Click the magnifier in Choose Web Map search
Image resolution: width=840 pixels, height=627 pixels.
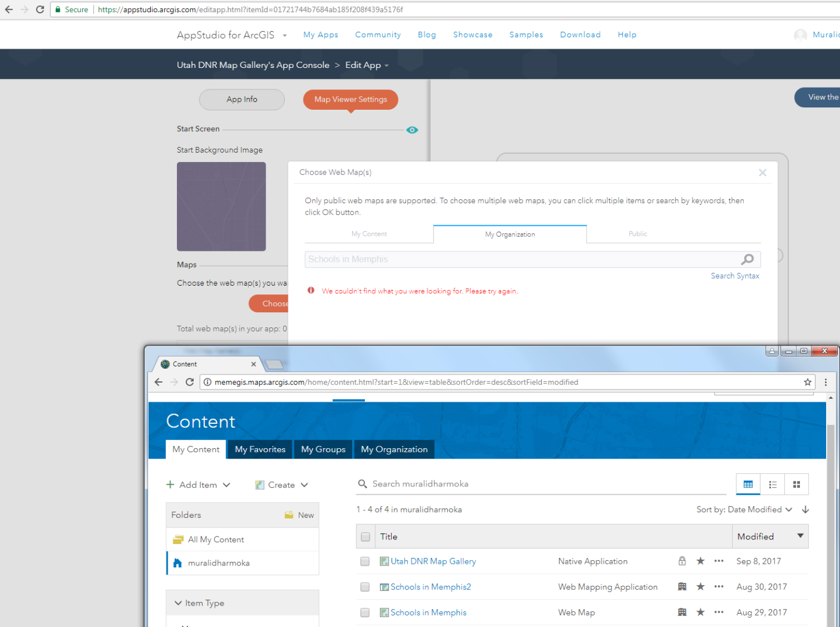click(x=748, y=259)
